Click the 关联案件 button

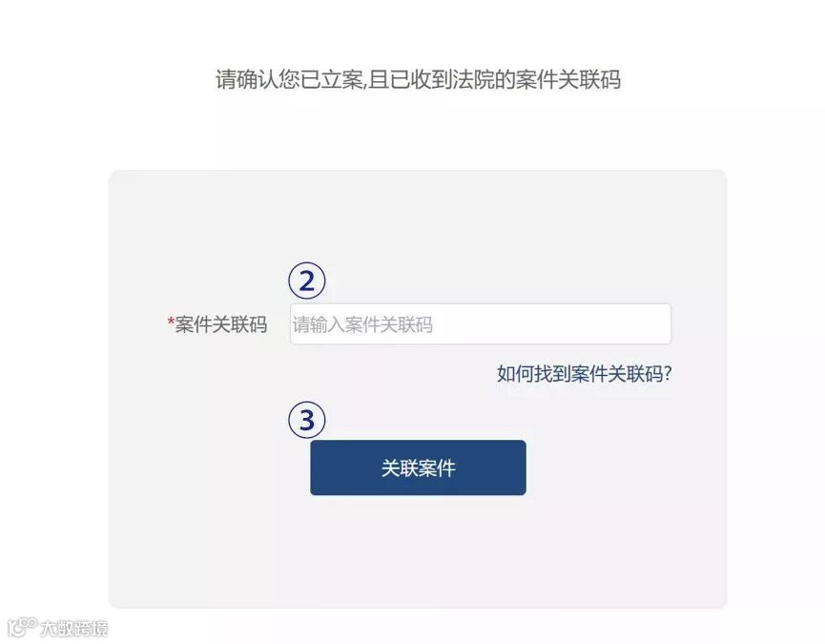pyautogui.click(x=418, y=467)
